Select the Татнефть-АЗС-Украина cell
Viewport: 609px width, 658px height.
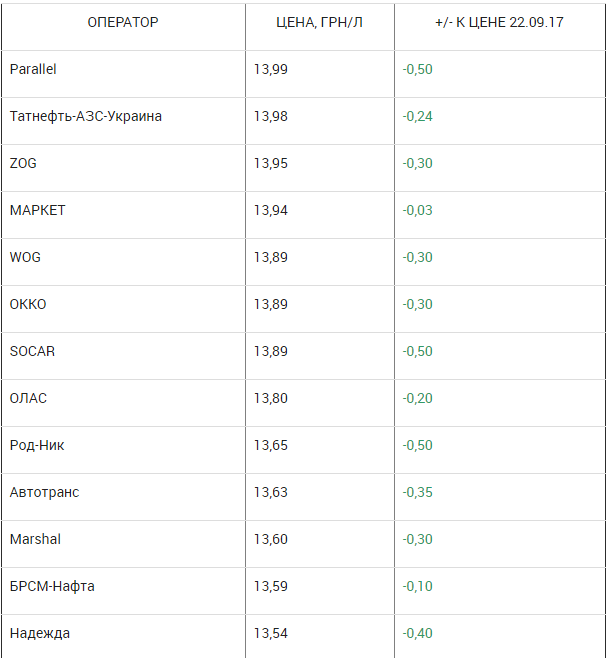click(85, 116)
